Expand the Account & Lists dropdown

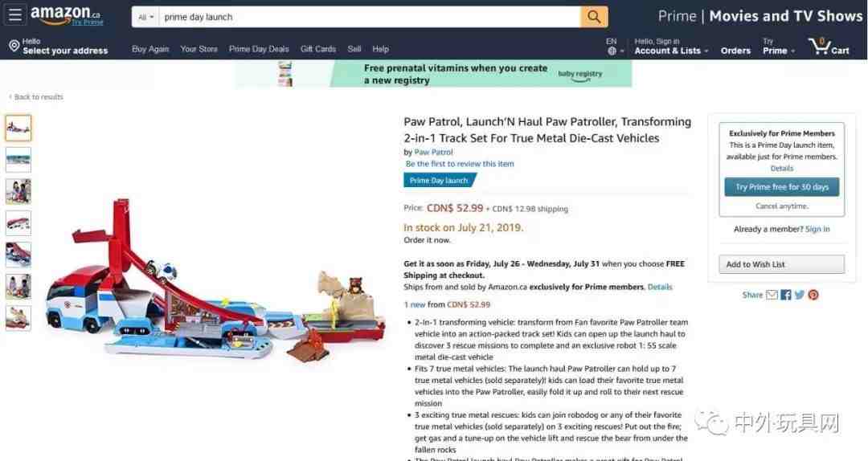tap(671, 47)
